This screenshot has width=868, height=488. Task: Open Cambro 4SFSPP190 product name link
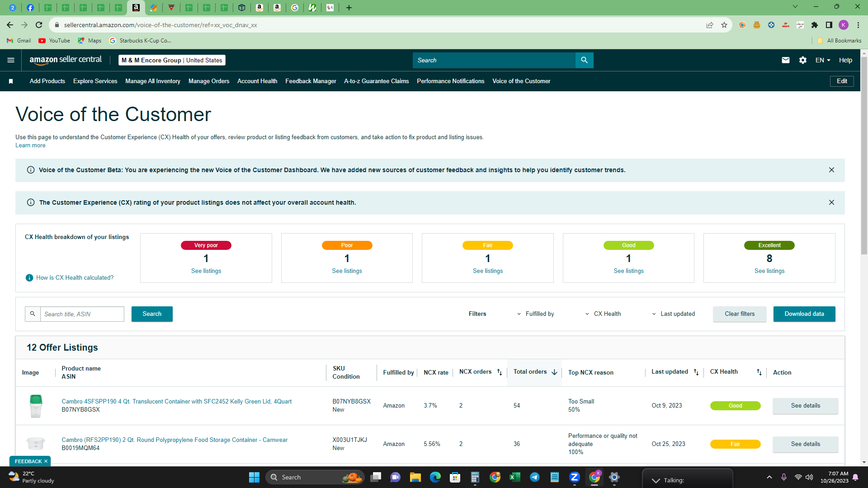pos(177,402)
